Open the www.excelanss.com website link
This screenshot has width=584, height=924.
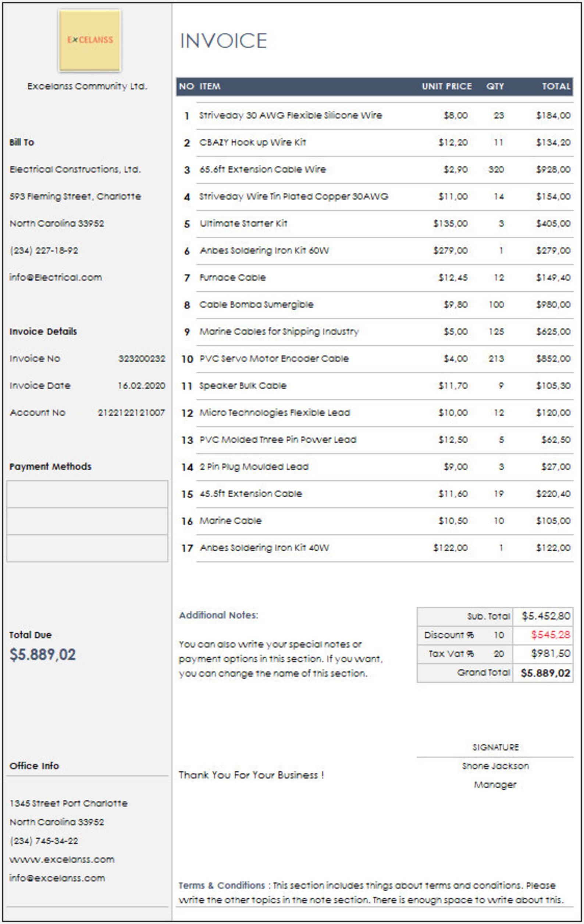click(x=62, y=859)
